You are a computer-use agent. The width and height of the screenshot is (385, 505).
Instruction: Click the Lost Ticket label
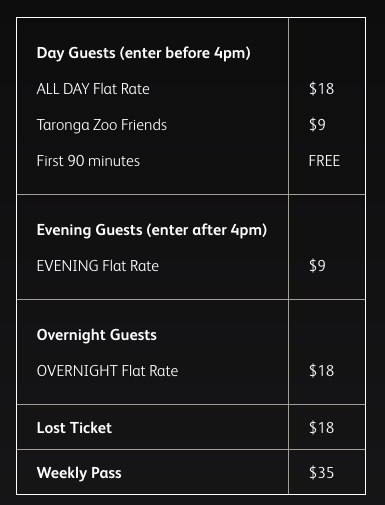pyautogui.click(x=74, y=428)
